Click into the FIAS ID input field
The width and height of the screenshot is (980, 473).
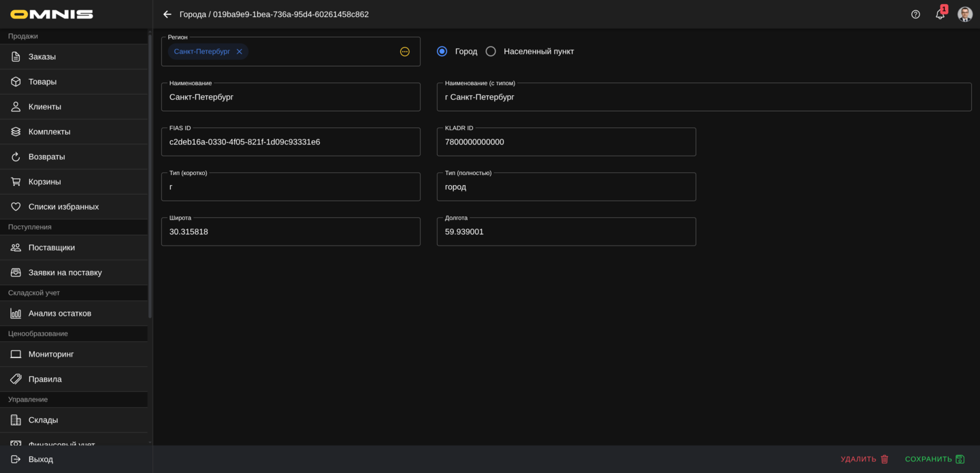point(291,142)
